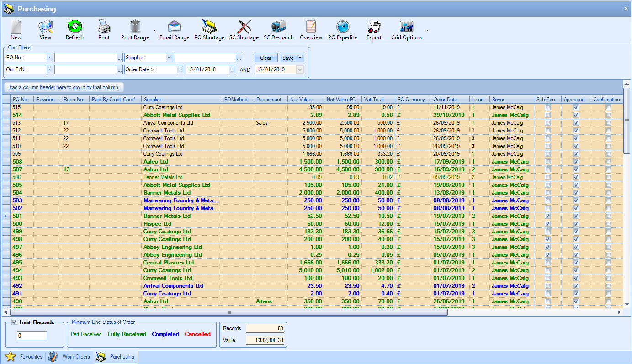Open the Order Date >= filter dropdown

[x=180, y=69]
